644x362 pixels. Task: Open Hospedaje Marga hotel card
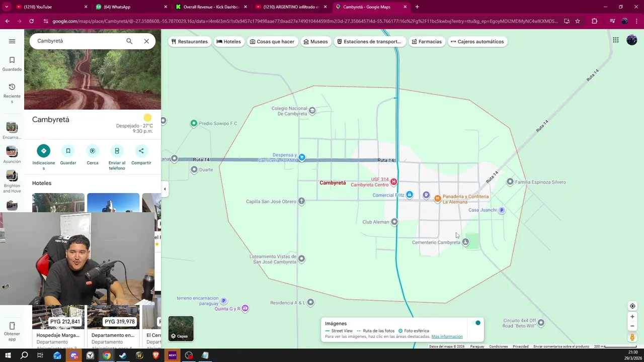58,326
